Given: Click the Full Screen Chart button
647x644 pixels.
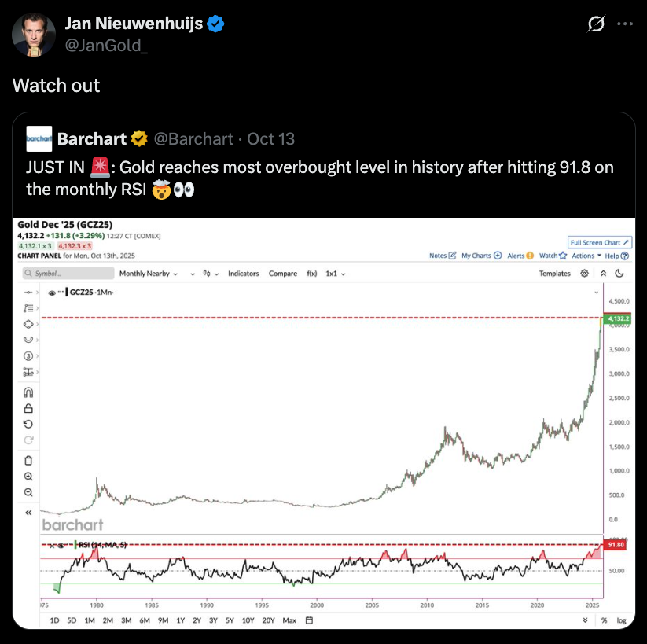Looking at the screenshot, I should coord(598,243).
